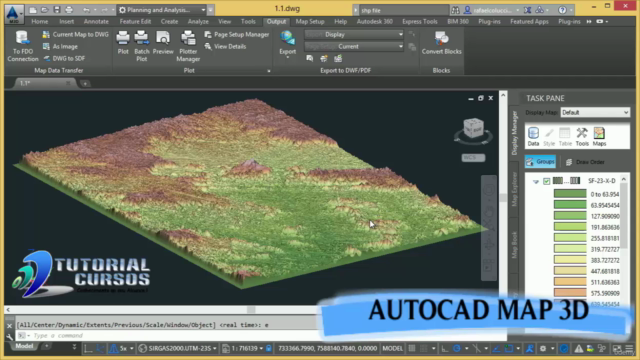Click the 575.590909 orange swatch
Viewport: 640px width, 360px height.
pyautogui.click(x=570, y=293)
